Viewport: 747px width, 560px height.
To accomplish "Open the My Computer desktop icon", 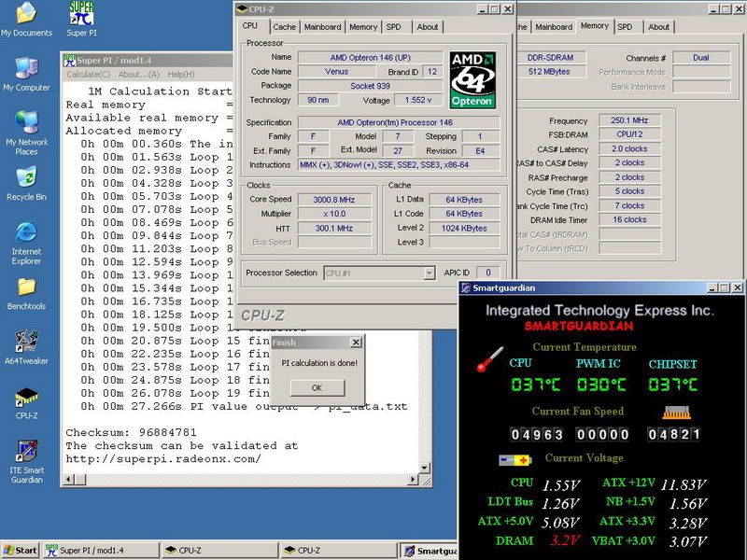I will click(x=26, y=69).
